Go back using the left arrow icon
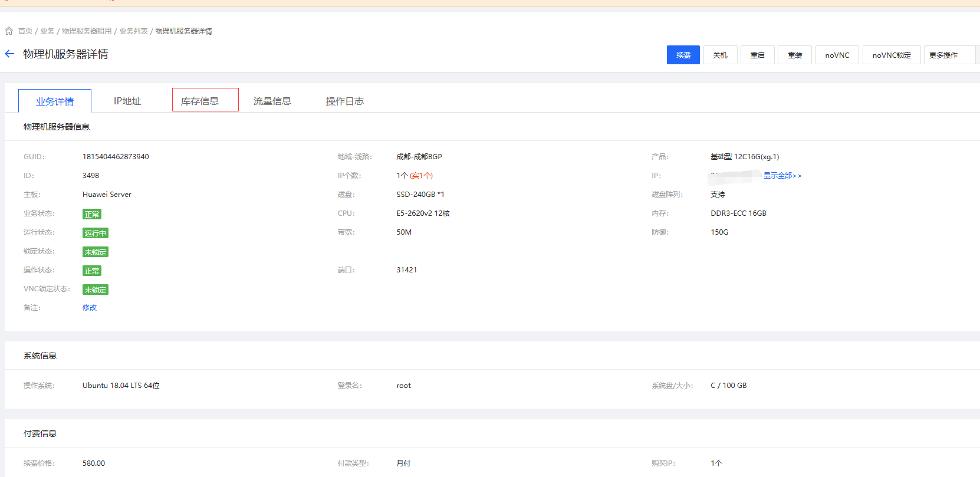Viewport: 980px width, 477px height. coord(9,54)
